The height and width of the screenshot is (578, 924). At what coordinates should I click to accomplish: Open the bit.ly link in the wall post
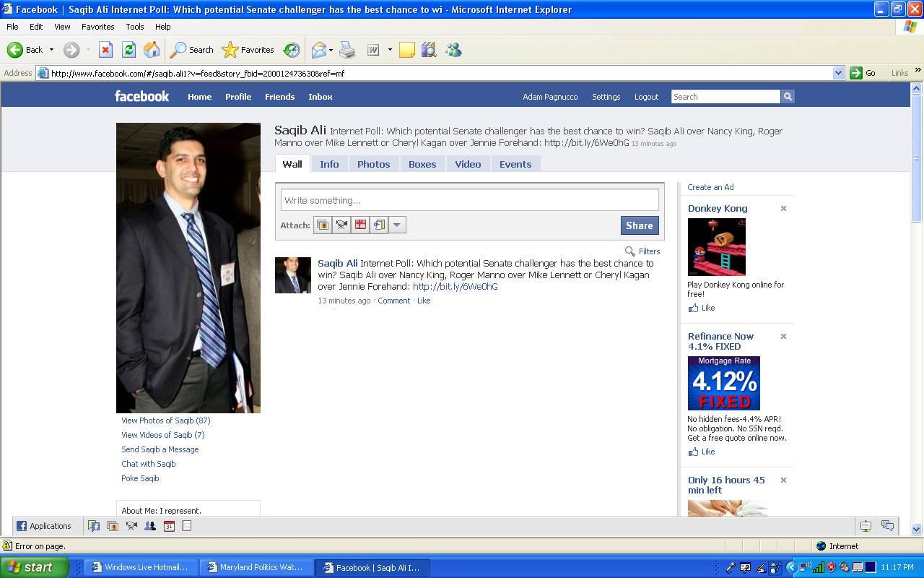tap(456, 287)
